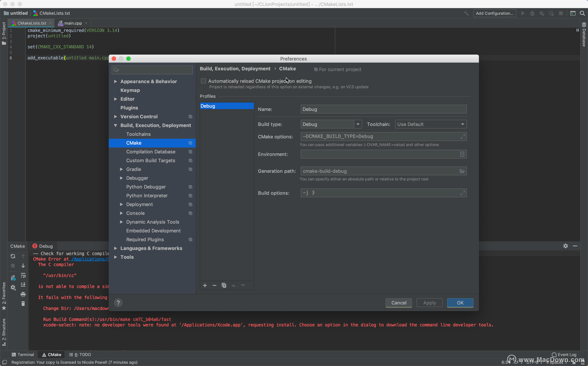This screenshot has width=588, height=366.
Task: Browse for Generation path folder
Action: pos(462,171)
